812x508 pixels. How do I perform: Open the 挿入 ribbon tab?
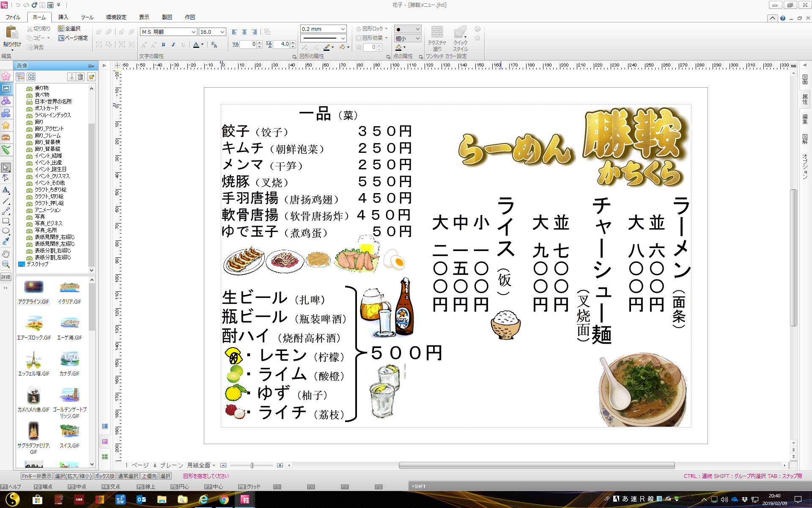click(63, 17)
